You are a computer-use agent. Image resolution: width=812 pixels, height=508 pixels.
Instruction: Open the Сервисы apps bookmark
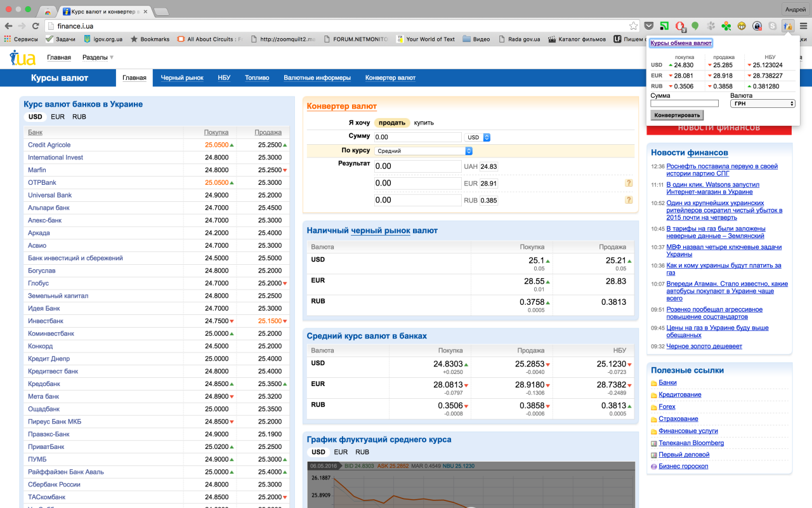(21, 39)
